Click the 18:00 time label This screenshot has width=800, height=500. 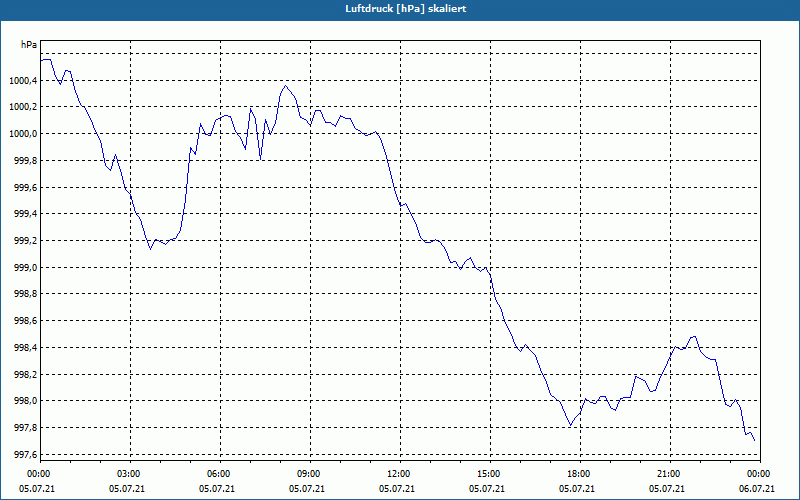[577, 473]
